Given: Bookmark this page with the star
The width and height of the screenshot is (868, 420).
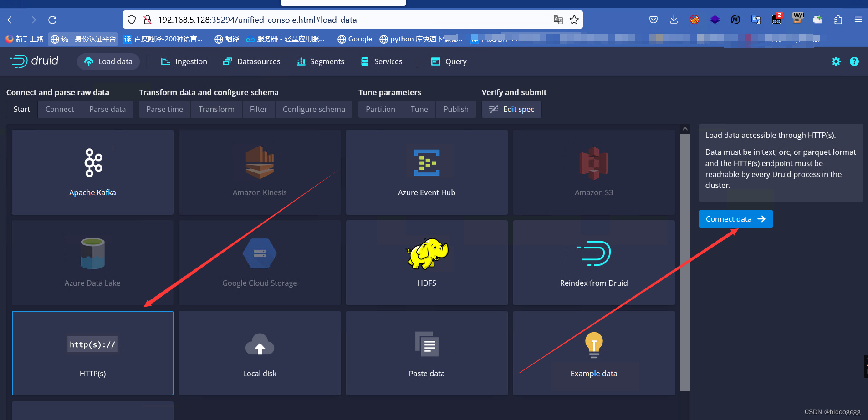Looking at the screenshot, I should (574, 20).
